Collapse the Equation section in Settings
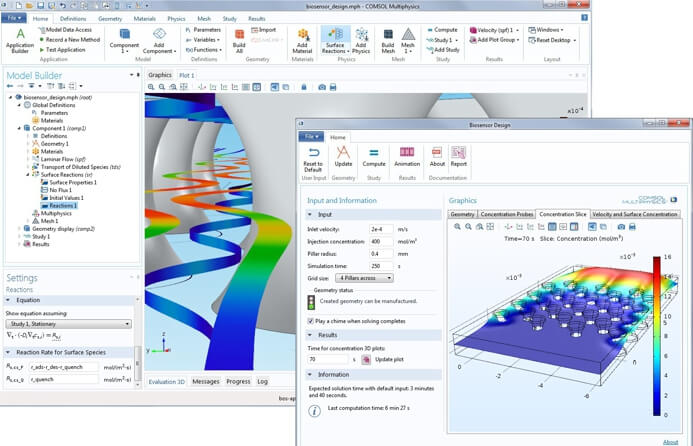 pyautogui.click(x=8, y=300)
